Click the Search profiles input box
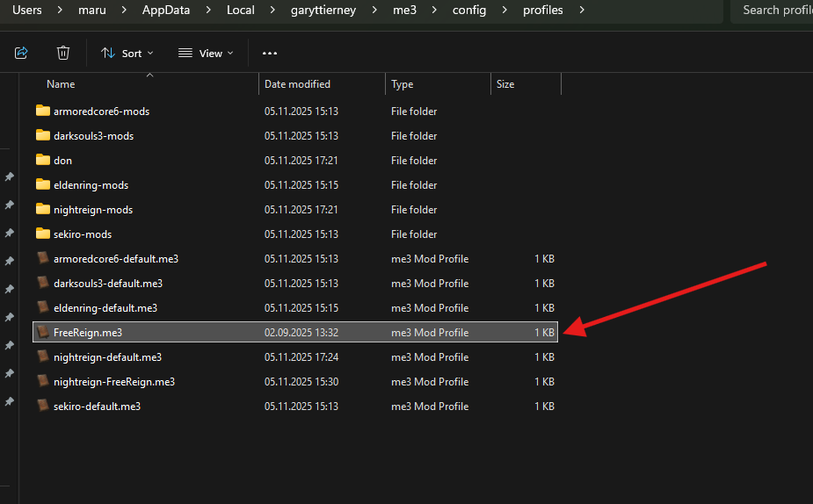 (773, 11)
